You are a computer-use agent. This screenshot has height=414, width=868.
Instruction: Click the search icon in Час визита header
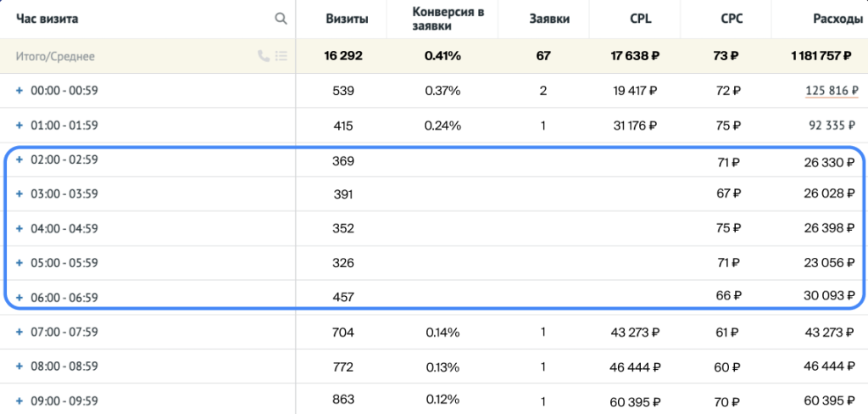[281, 19]
